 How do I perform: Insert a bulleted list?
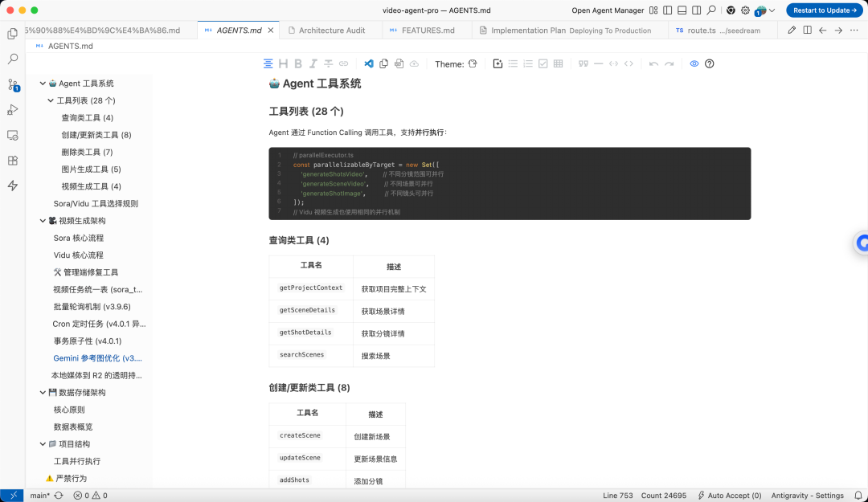point(514,63)
